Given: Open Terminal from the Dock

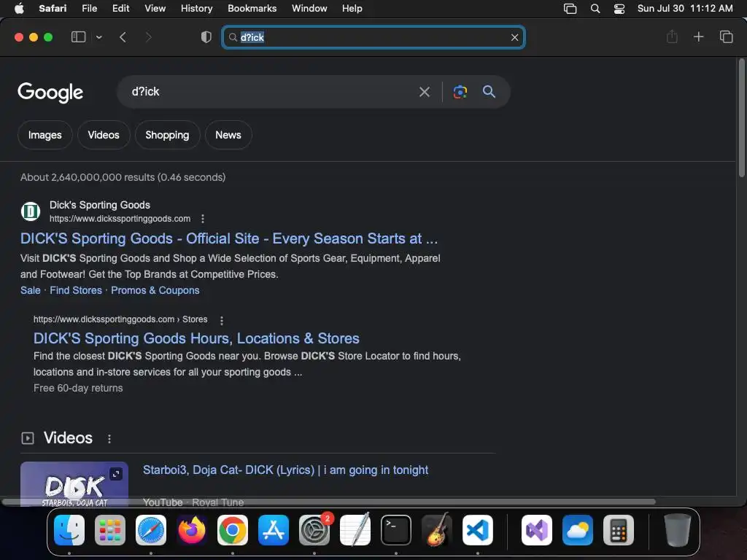Looking at the screenshot, I should (x=396, y=530).
